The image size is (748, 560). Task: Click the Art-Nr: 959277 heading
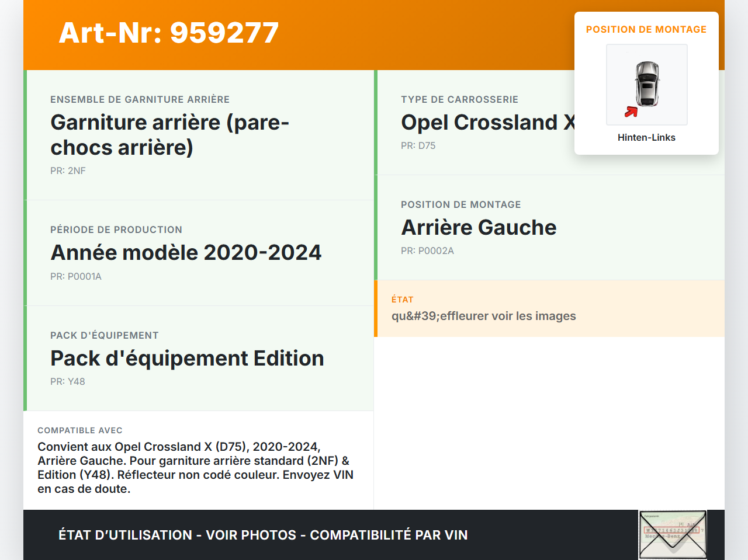pos(169,33)
